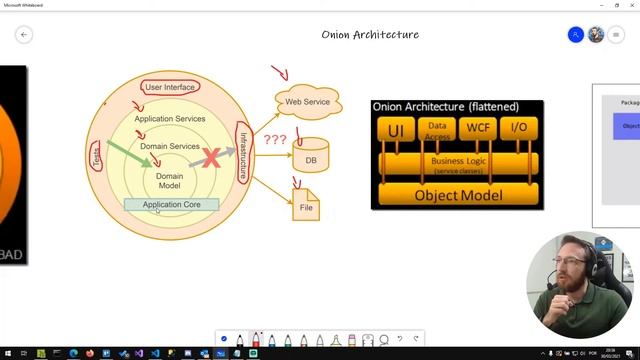Click the Onion Architecture whiteboard title
The image size is (640, 360).
tap(370, 35)
